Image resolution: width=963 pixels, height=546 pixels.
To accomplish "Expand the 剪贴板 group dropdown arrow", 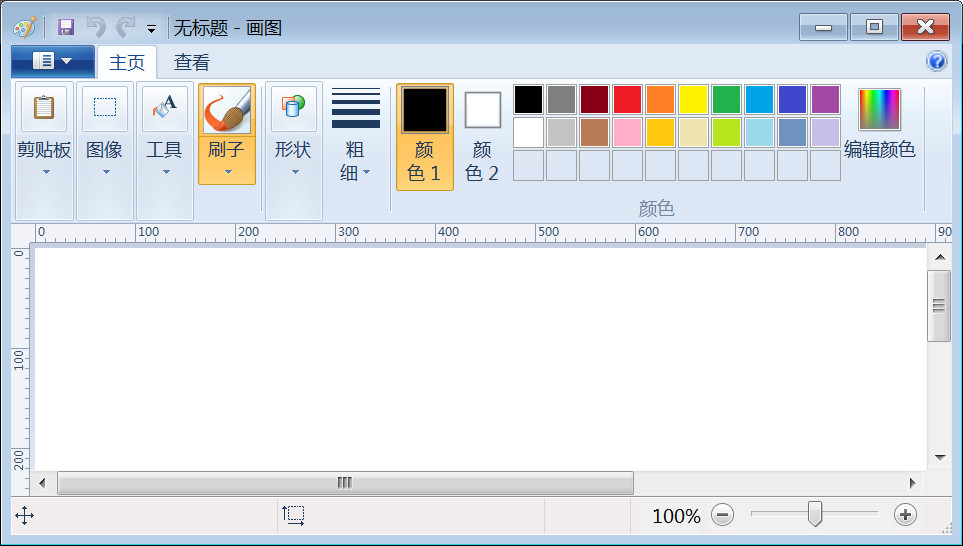I will click(46, 172).
